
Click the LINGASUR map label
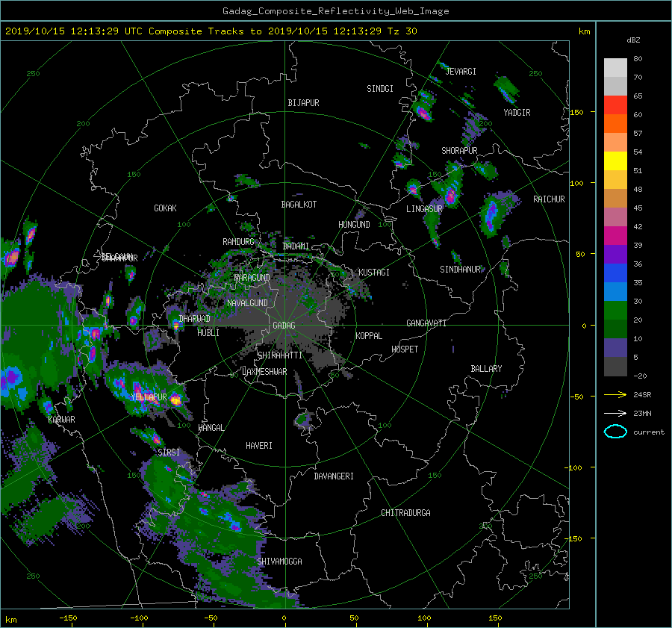pos(424,209)
